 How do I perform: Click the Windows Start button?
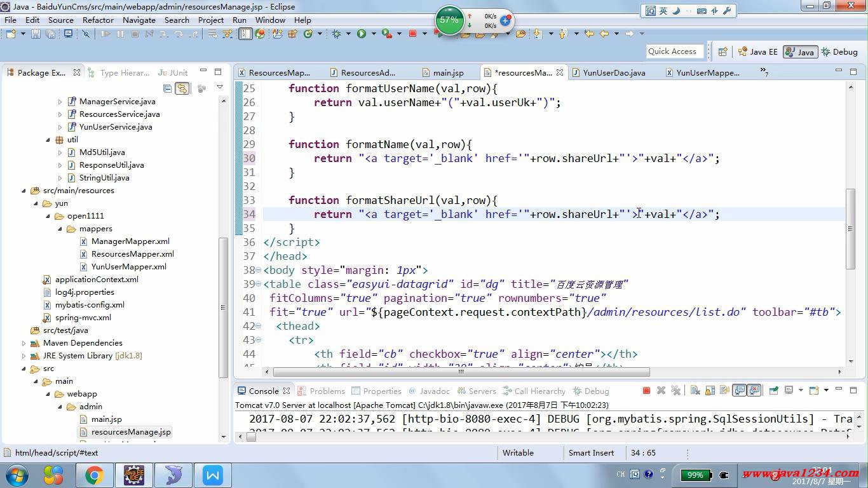point(16,475)
